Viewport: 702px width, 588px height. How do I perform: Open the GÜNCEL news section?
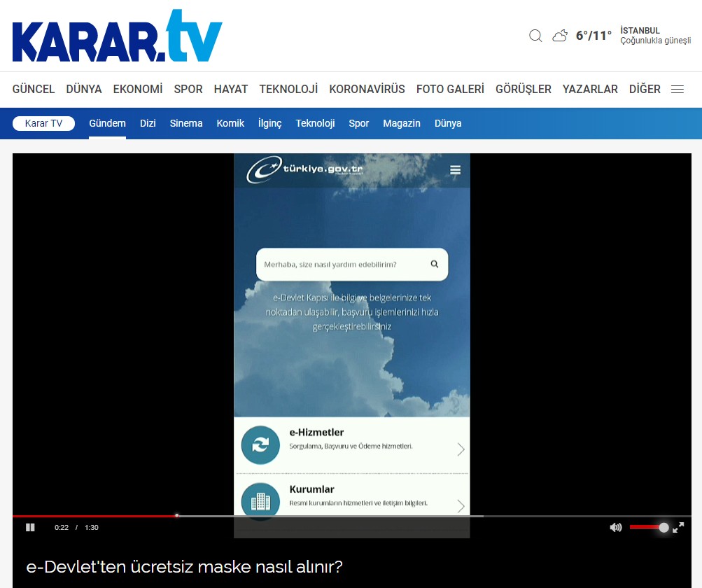[x=34, y=90]
